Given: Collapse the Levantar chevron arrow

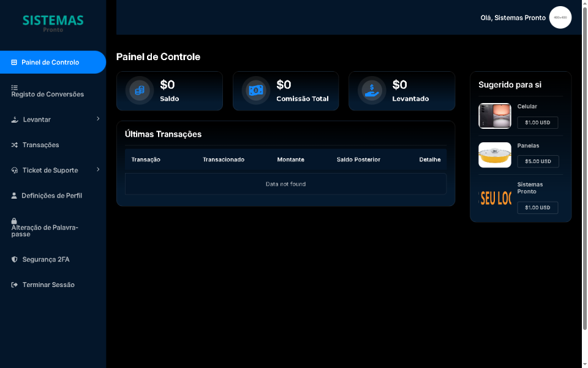Looking at the screenshot, I should click(99, 120).
